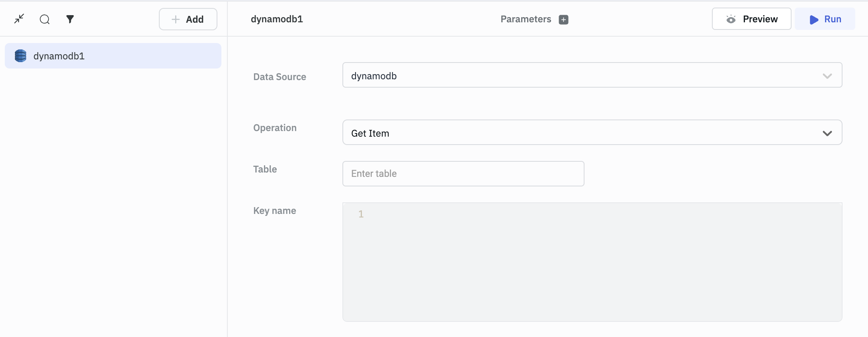
Task: Click the plus icon inside the Add button
Action: point(176,19)
